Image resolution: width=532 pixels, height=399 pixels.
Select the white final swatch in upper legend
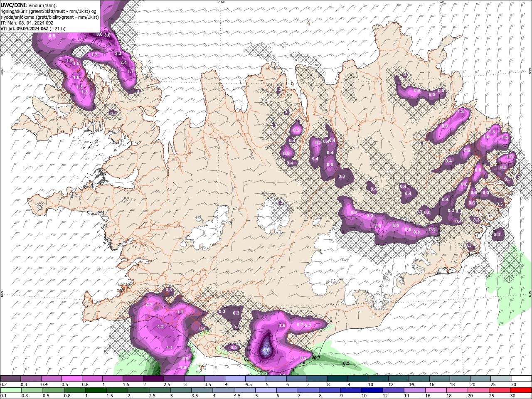(521, 379)
